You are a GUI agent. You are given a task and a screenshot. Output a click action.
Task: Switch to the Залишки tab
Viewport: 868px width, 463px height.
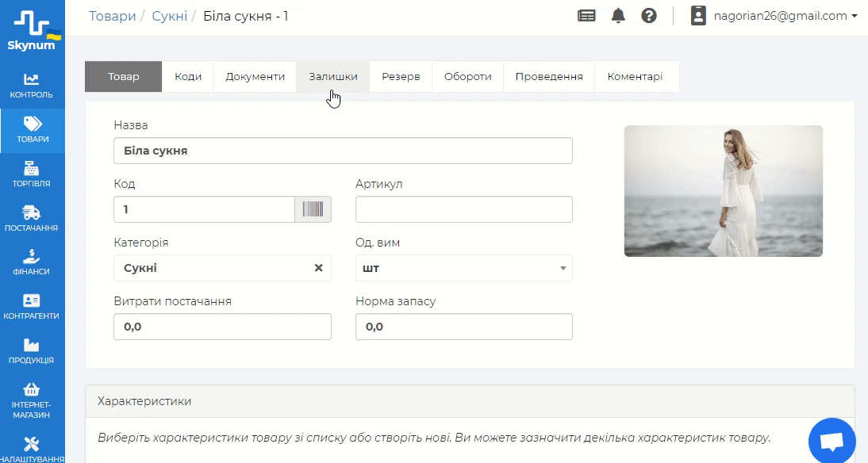point(333,76)
